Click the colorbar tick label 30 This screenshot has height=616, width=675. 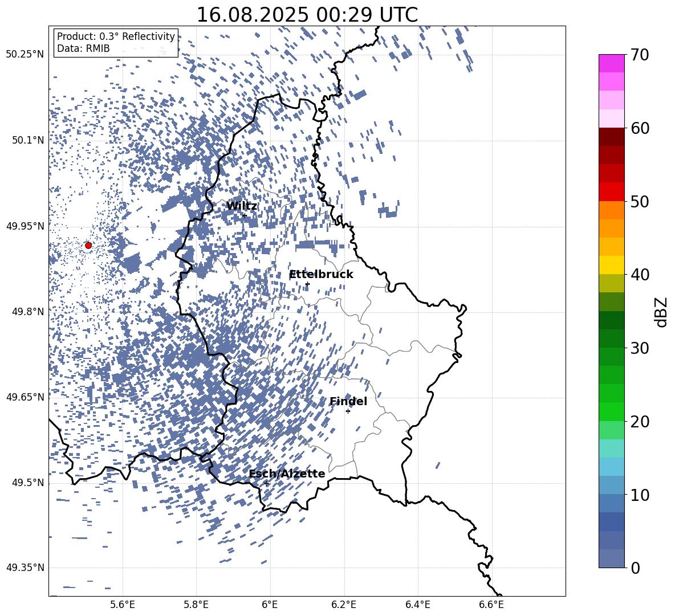coord(639,348)
